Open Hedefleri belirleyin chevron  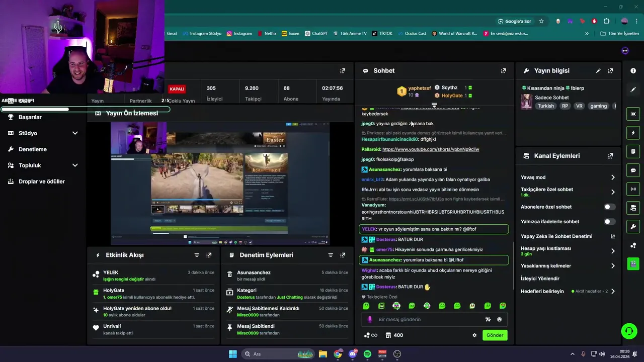pos(613,291)
